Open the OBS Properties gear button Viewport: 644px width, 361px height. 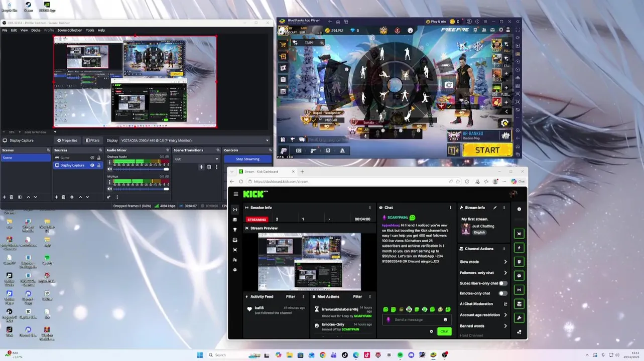coord(67,140)
